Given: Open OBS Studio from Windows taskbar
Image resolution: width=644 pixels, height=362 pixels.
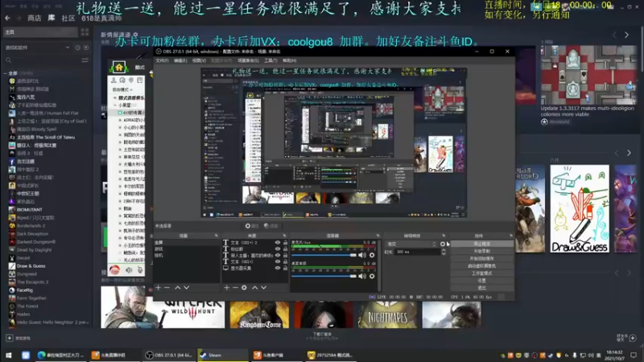Looking at the screenshot, I should coord(169,355).
